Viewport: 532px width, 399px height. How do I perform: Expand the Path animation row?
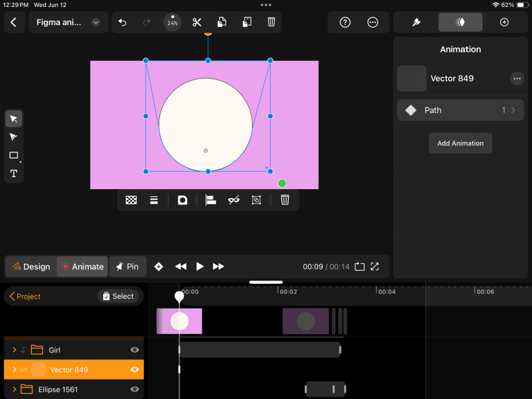coord(461,110)
